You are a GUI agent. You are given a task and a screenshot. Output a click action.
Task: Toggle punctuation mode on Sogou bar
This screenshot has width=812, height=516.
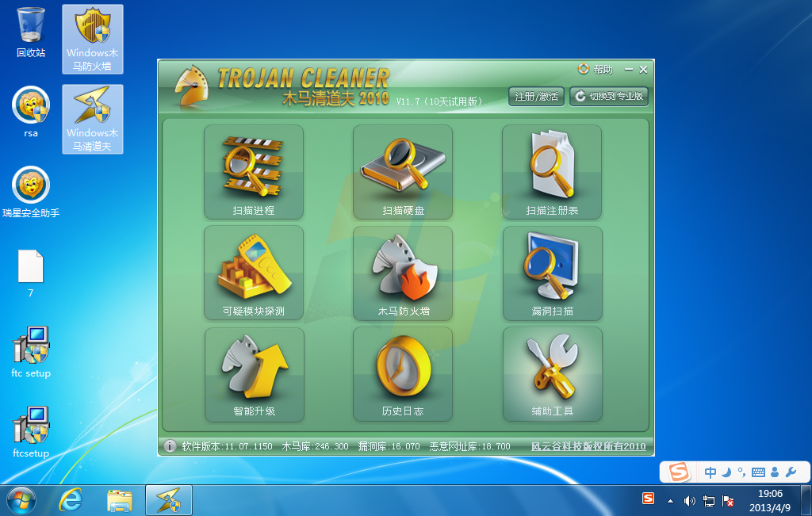point(741,472)
